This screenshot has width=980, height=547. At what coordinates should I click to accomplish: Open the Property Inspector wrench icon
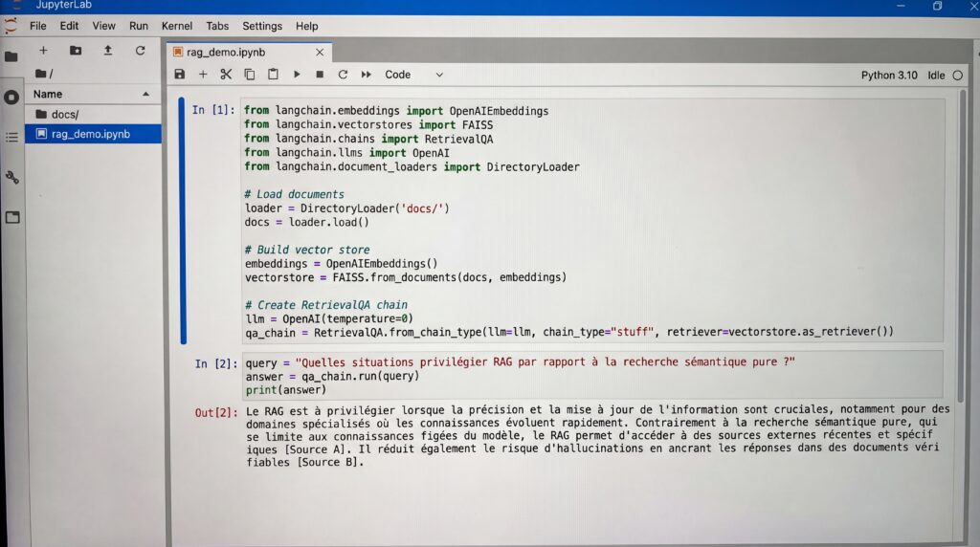[11, 178]
